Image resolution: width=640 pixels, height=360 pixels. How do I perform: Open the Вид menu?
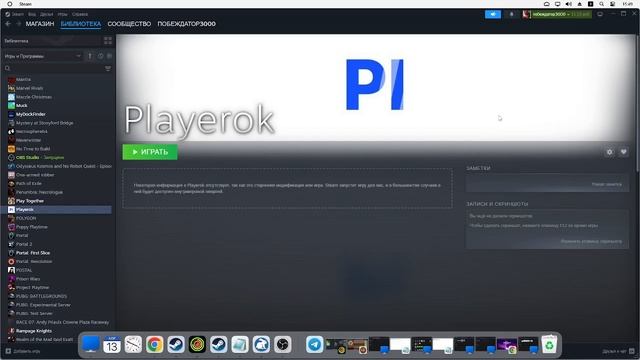pyautogui.click(x=32, y=14)
